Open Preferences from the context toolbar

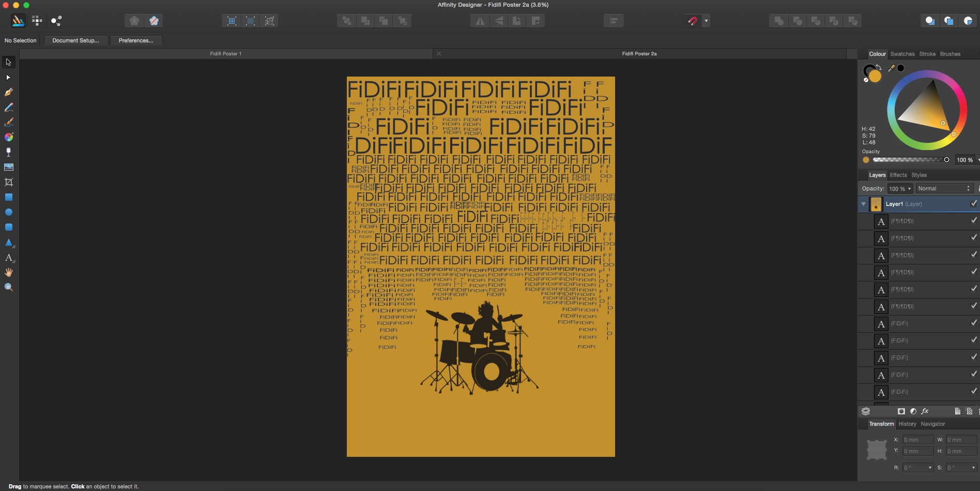point(136,40)
